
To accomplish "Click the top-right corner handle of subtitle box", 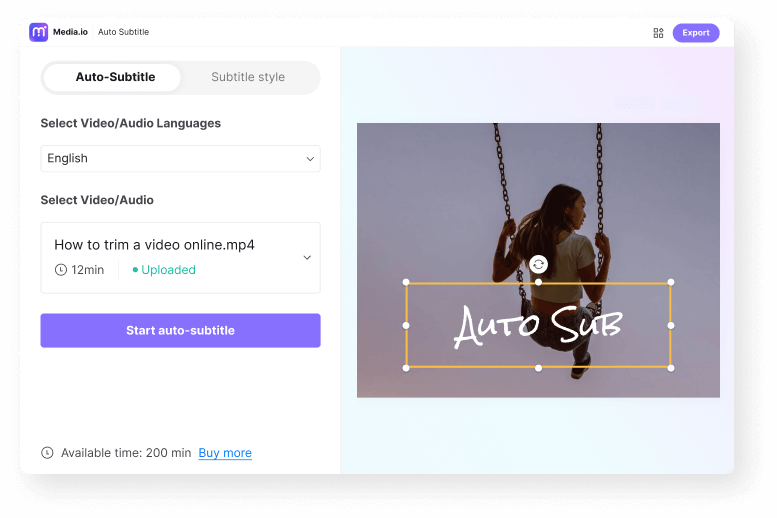I will tap(670, 282).
